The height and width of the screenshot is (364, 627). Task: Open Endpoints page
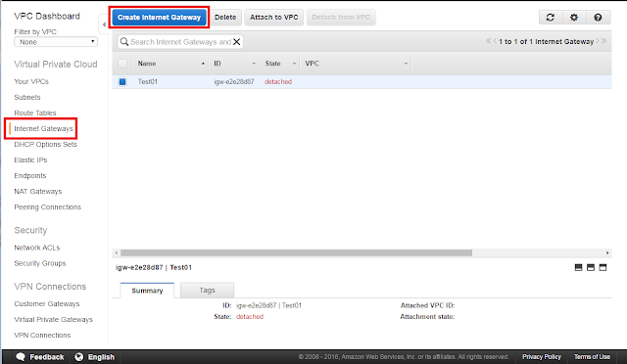30,176
